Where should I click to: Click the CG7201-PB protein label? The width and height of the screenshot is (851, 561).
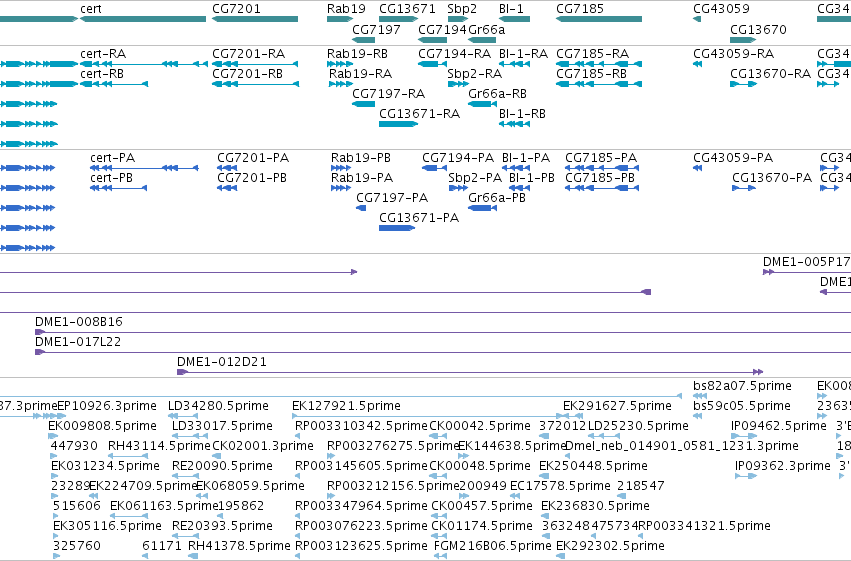coord(252,178)
